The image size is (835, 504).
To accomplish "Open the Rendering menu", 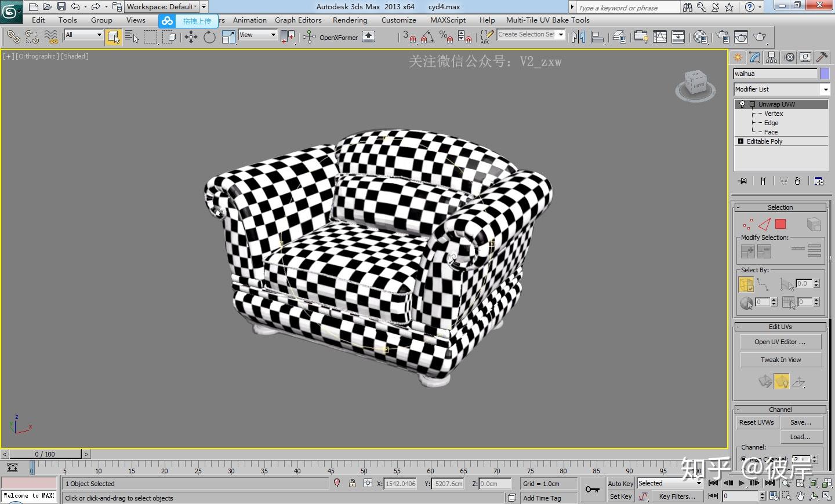I will click(x=350, y=20).
